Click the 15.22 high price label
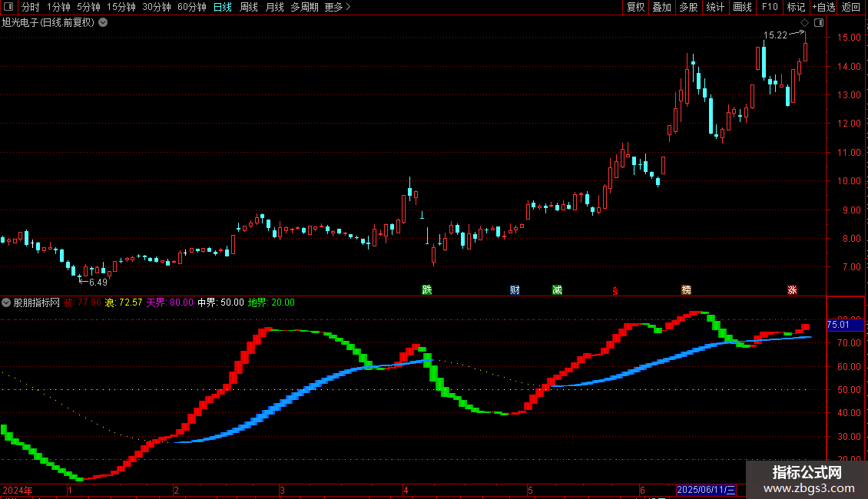 tap(775, 35)
